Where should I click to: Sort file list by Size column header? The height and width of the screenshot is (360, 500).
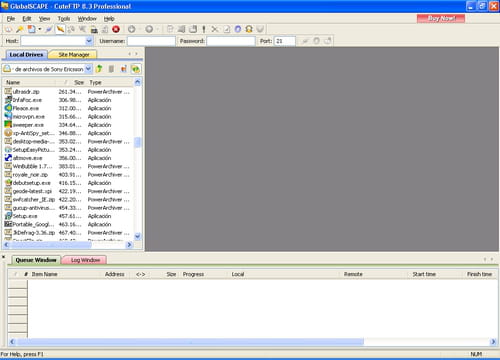[79, 82]
